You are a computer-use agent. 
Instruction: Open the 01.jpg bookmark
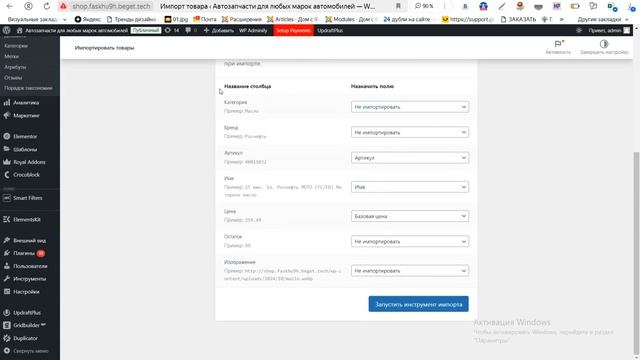click(176, 19)
